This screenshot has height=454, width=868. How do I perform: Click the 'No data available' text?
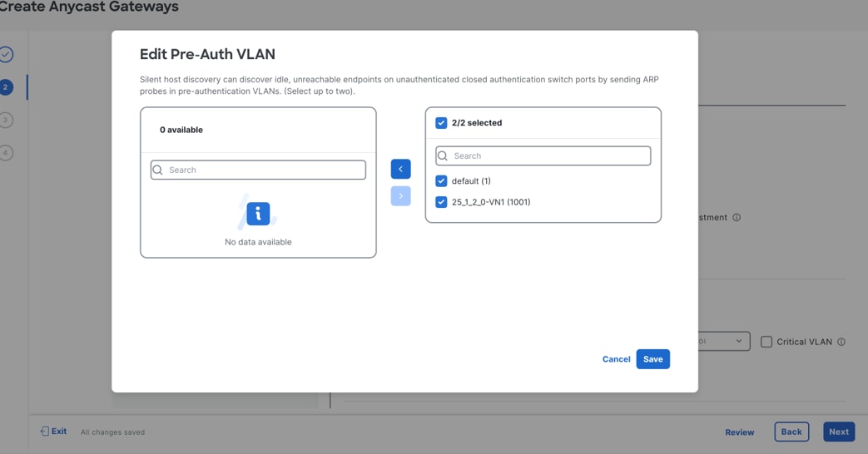(258, 242)
